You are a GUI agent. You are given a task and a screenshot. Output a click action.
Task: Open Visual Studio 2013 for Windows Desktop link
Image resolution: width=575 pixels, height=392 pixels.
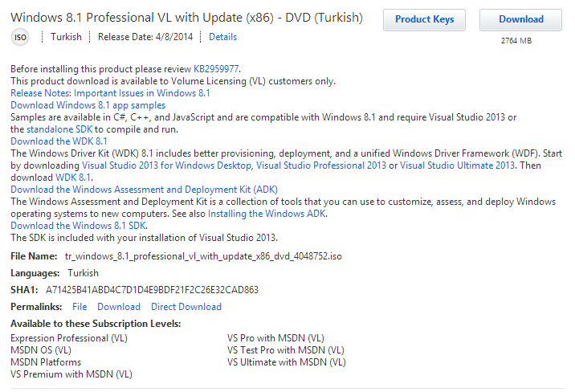pyautogui.click(x=166, y=165)
